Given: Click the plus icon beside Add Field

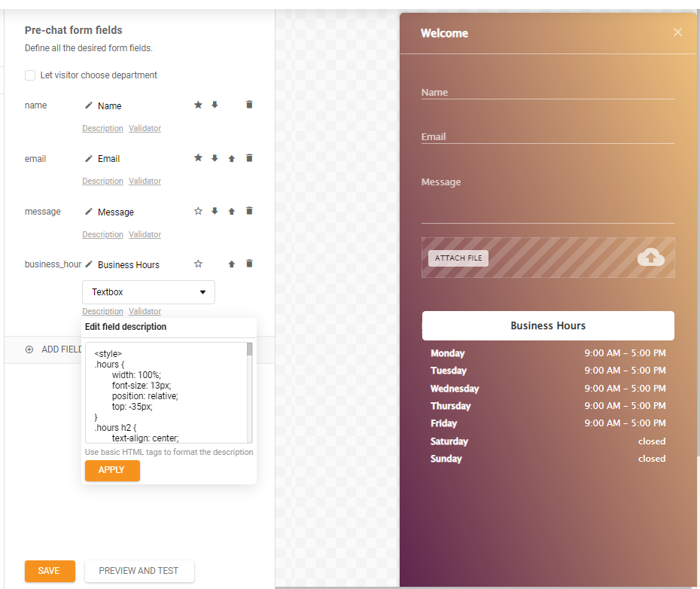Looking at the screenshot, I should point(29,349).
